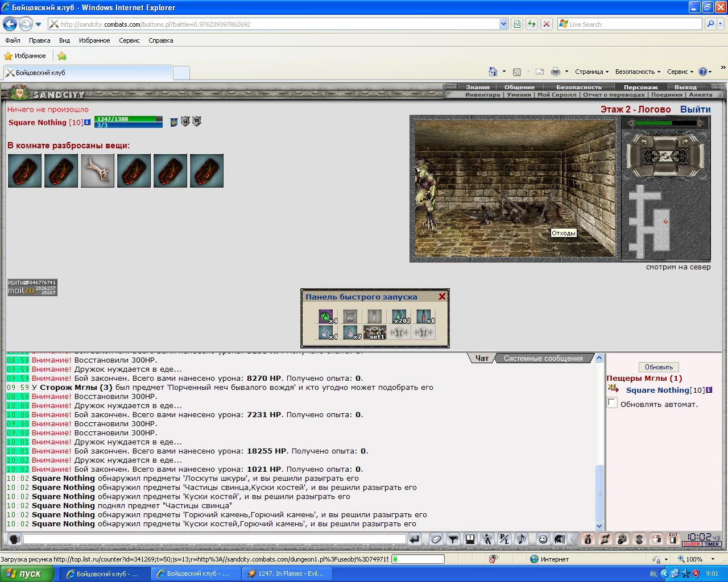The height and width of the screenshot is (582, 728).
Task: Click the chat message input field
Action: (x=214, y=539)
